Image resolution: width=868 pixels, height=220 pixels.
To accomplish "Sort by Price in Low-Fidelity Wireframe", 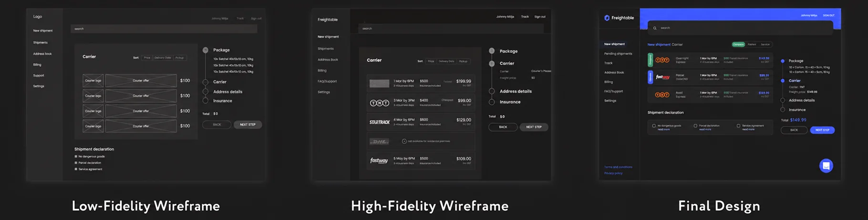I will [147, 58].
